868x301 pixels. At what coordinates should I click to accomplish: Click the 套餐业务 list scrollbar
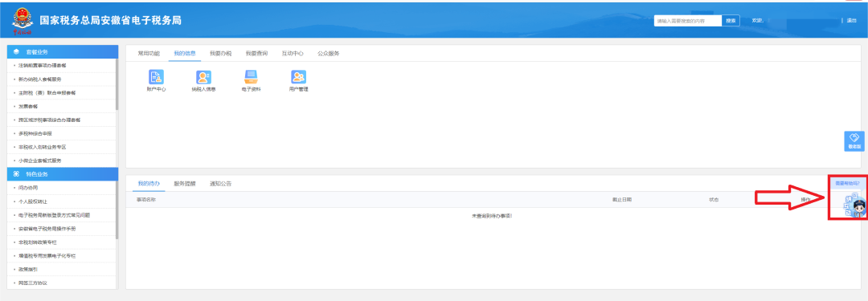coord(117,84)
